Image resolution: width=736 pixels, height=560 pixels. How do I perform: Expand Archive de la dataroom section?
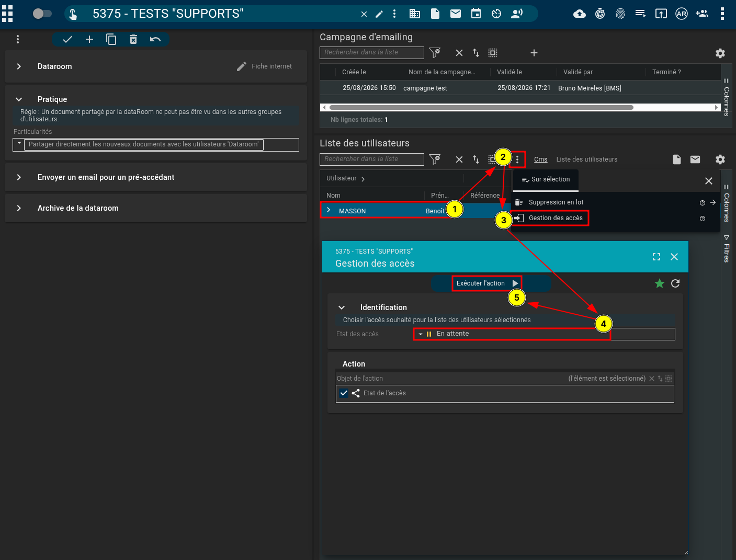coord(19,208)
